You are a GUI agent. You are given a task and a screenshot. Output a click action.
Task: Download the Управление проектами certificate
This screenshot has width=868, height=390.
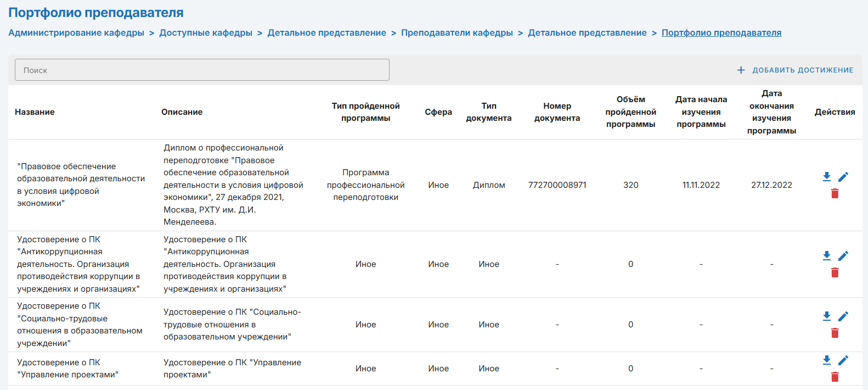827,360
